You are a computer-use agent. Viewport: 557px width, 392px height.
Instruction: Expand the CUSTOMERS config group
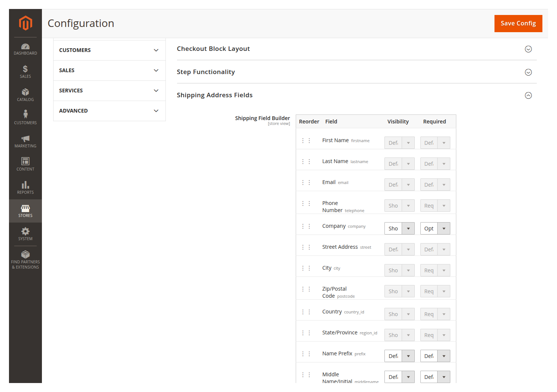point(109,50)
